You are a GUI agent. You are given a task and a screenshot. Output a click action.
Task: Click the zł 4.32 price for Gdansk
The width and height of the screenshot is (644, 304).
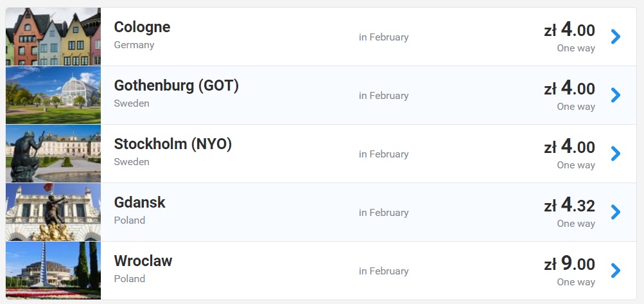coord(570,206)
